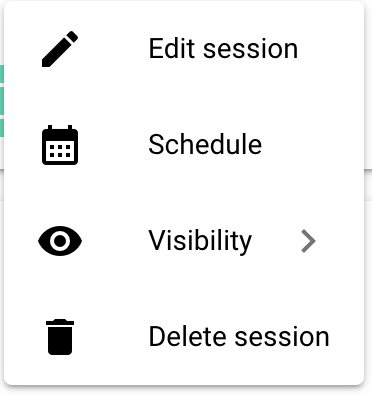The image size is (372, 396).
Task: Expand the chevron next to Visibility
Action: [308, 241]
